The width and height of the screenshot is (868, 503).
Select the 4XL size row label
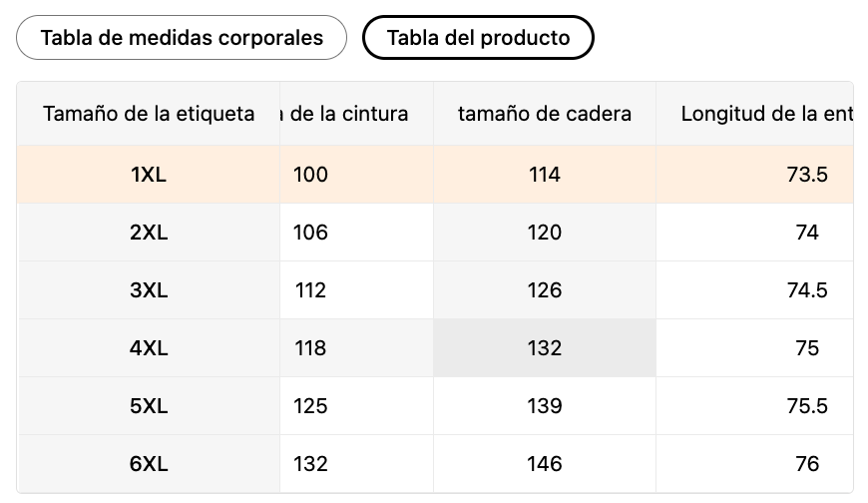pos(149,348)
